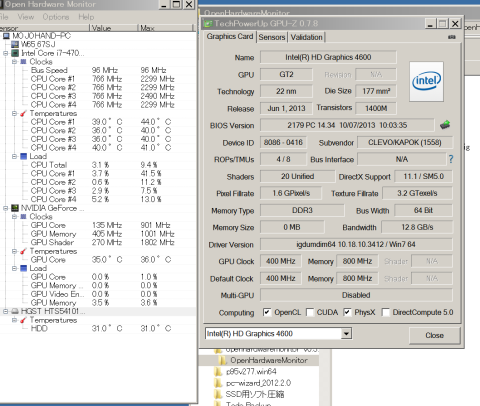Click the Load icon under NVIDIA GeForce

point(23,268)
